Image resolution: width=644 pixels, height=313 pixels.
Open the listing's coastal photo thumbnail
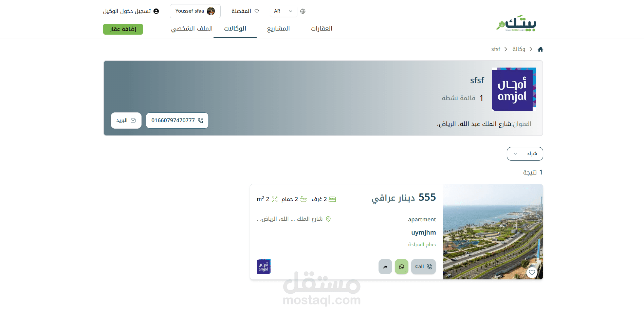click(493, 232)
